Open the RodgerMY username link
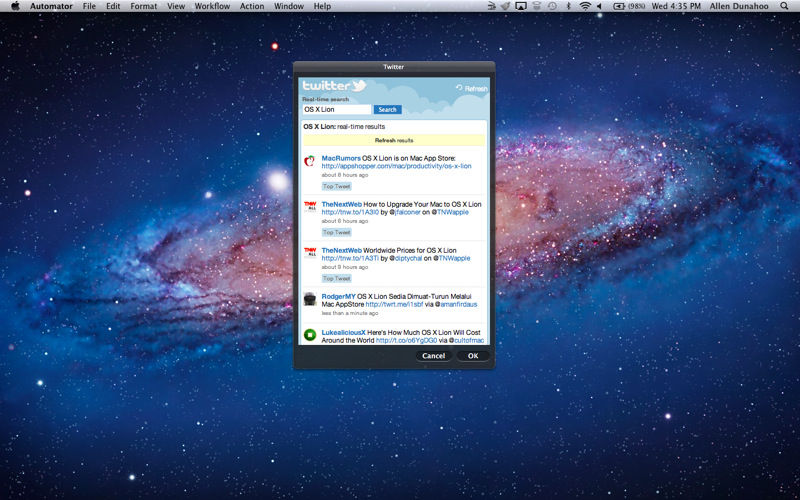 click(338, 296)
